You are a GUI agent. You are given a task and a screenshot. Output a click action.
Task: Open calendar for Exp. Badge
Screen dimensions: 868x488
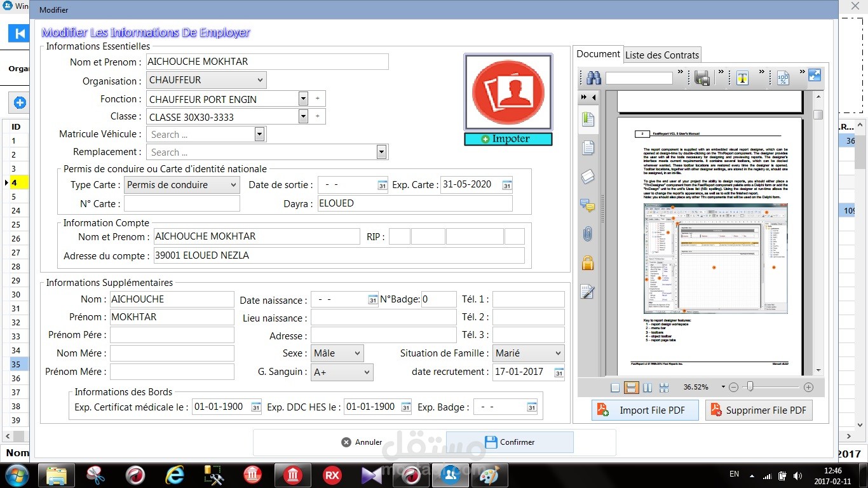(x=531, y=407)
